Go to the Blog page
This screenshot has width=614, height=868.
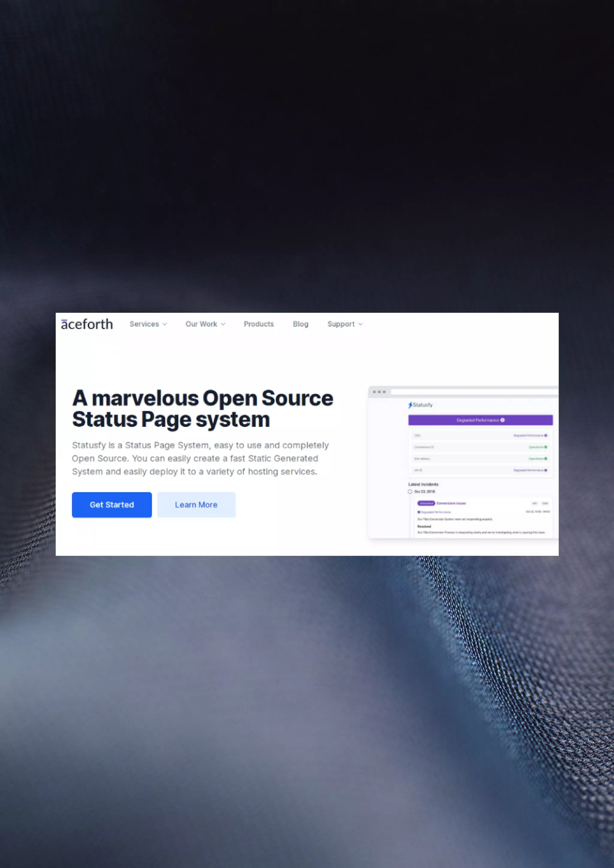click(x=300, y=324)
